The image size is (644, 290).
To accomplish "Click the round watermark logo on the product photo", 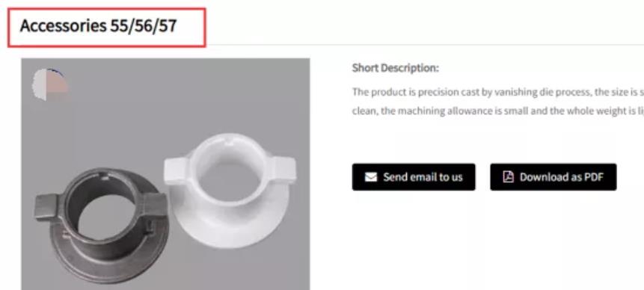I will point(49,84).
